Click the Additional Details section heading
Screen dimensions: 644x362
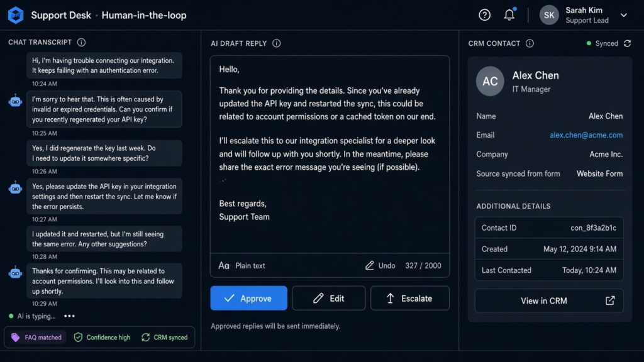(513, 206)
